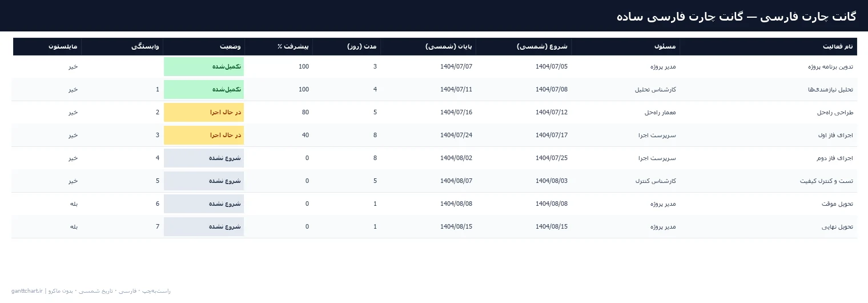
Task: Click the نام فعالیت column header
Action: (768, 46)
